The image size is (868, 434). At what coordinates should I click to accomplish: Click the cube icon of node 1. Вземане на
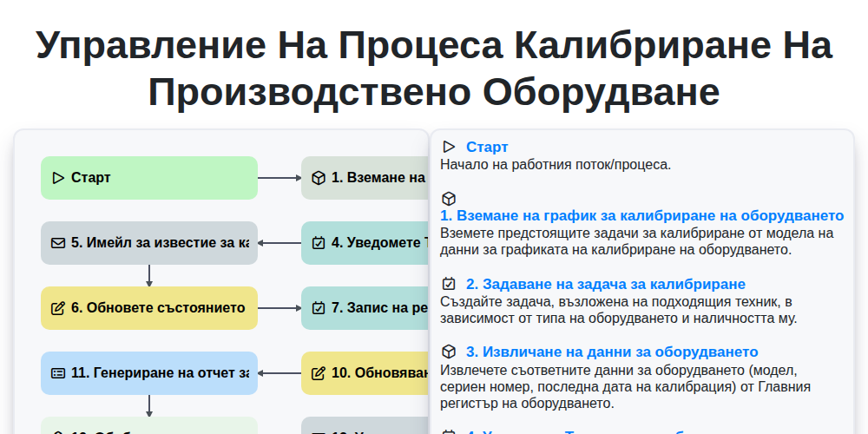pos(319,178)
